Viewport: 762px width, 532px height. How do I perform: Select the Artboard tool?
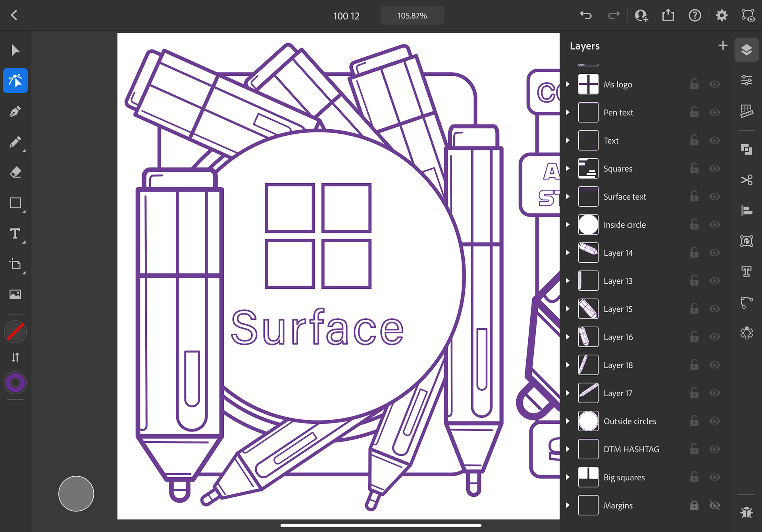pos(15,264)
